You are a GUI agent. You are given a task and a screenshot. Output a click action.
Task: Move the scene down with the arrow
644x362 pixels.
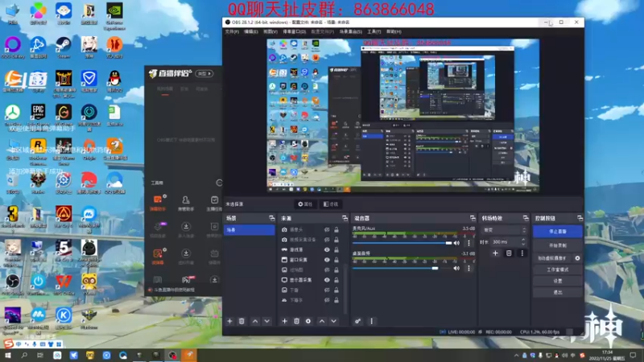pos(267,321)
